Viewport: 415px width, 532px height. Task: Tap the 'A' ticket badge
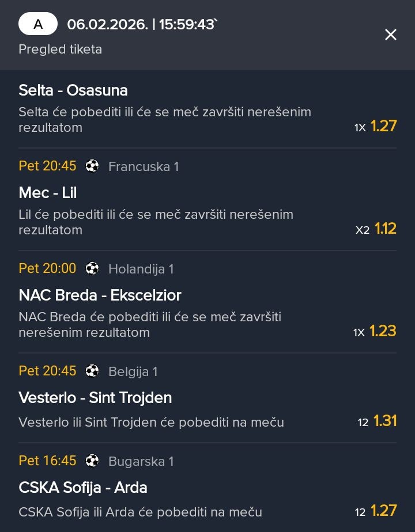click(38, 24)
